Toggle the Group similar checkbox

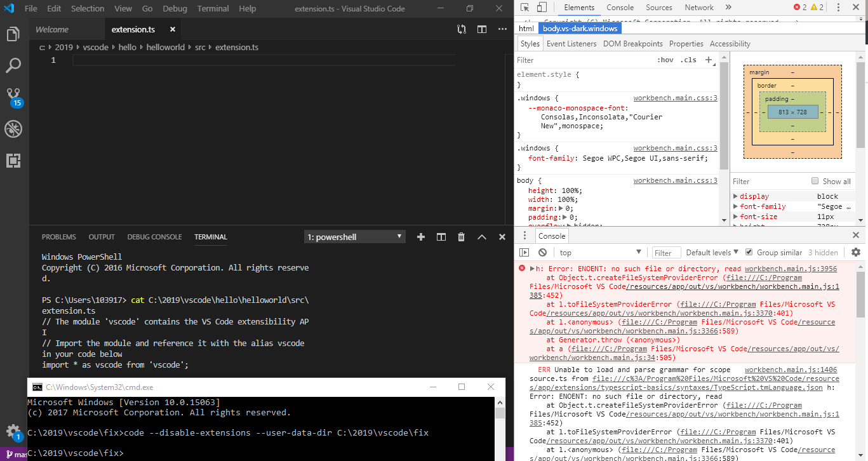coord(749,252)
